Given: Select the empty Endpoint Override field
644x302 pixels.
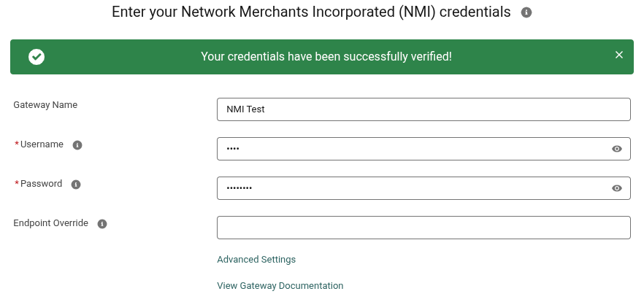Looking at the screenshot, I should [x=423, y=228].
